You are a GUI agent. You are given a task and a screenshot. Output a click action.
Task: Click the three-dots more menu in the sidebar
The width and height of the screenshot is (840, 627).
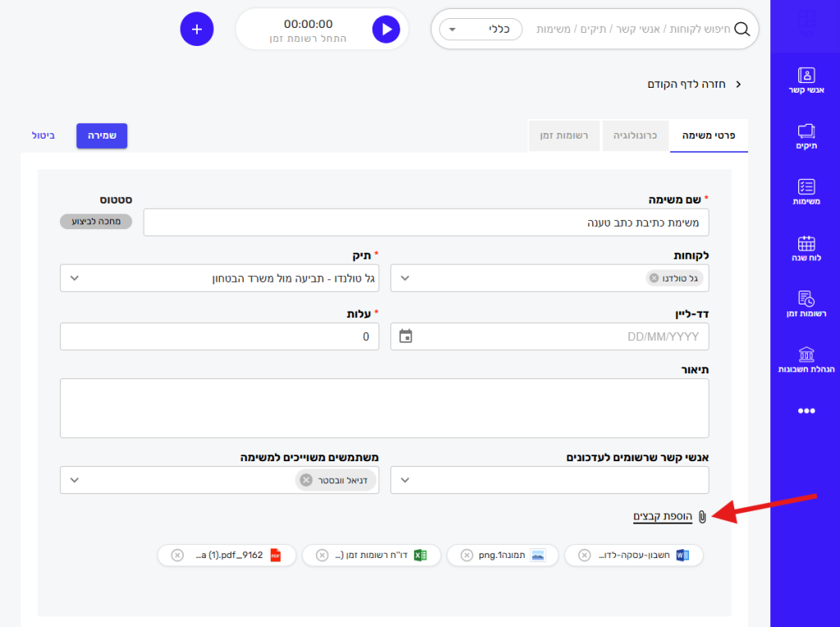pyautogui.click(x=806, y=411)
